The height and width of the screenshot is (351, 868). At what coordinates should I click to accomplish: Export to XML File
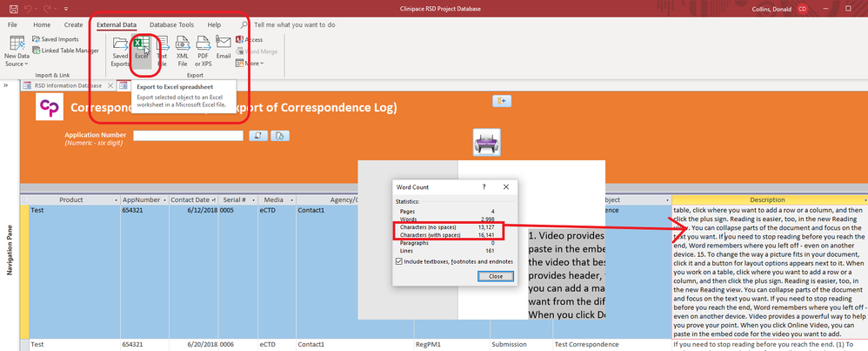point(183,51)
